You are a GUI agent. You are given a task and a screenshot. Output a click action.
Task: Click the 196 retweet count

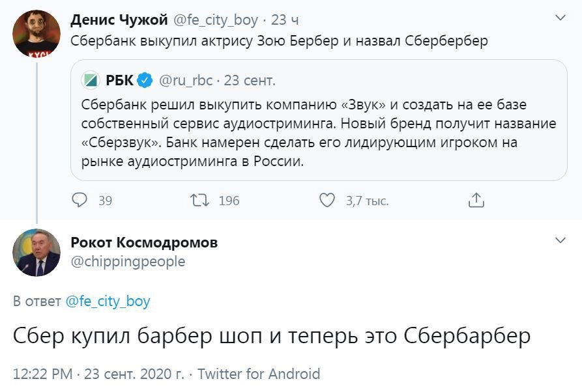[x=229, y=201]
